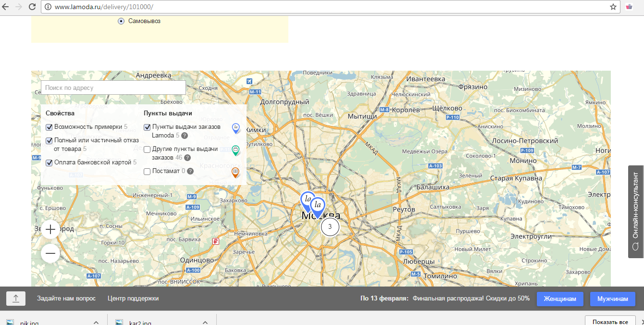Click the Долгопрудный label on the map

pyautogui.click(x=285, y=102)
